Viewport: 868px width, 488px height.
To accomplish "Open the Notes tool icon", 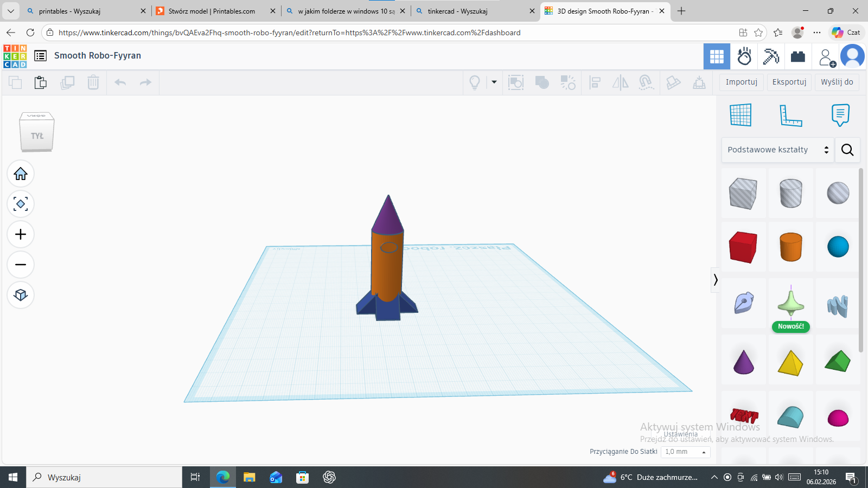I will tap(840, 115).
